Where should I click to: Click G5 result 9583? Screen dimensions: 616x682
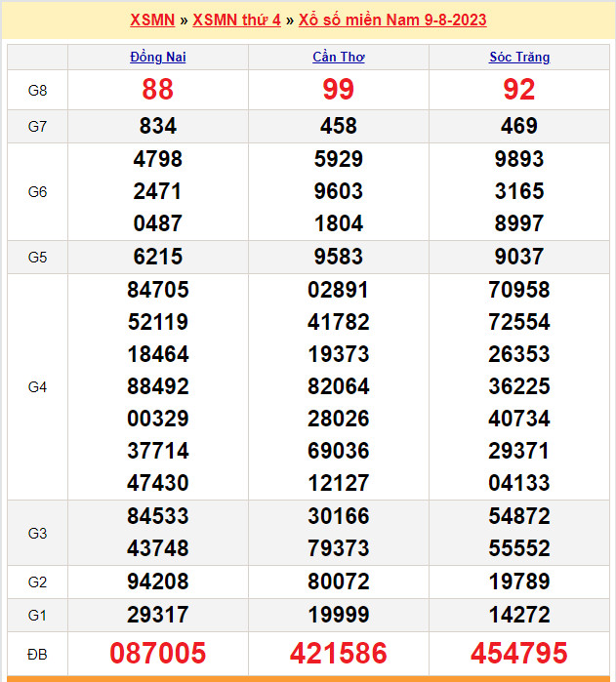pos(338,257)
